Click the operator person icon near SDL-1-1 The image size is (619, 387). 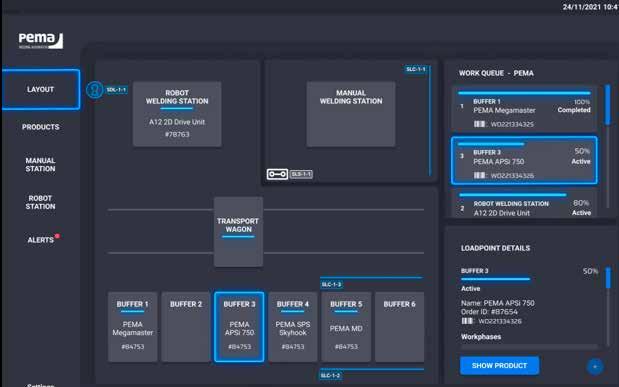coord(95,90)
